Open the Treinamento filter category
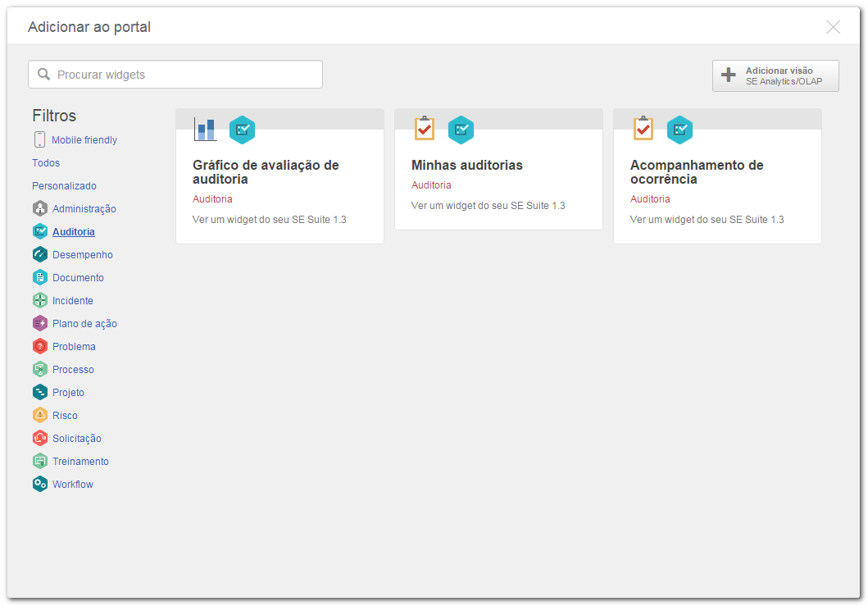868x606 pixels. [81, 461]
